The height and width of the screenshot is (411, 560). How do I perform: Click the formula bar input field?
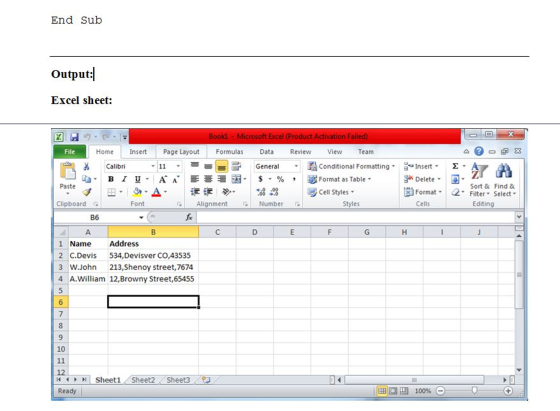[x=355, y=217]
